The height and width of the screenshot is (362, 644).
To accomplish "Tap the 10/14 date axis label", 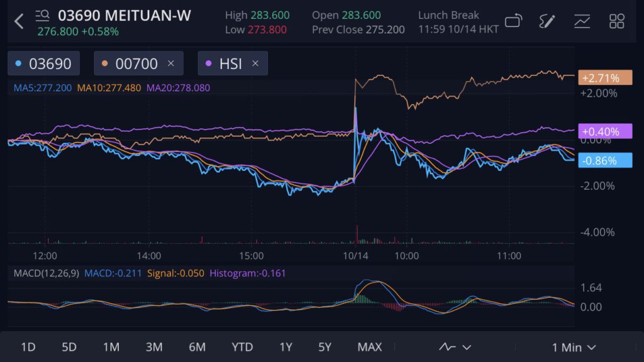I will click(x=356, y=256).
